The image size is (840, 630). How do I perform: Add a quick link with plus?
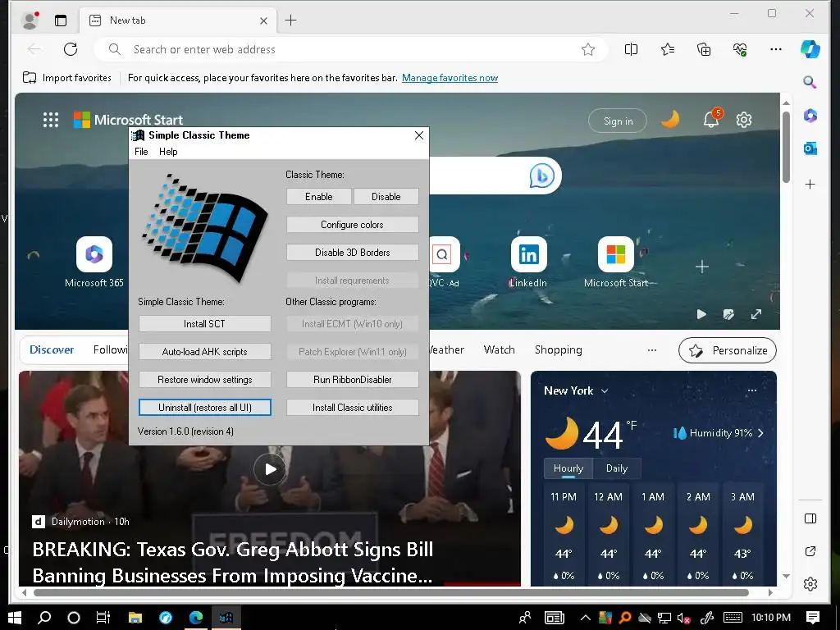tap(702, 267)
